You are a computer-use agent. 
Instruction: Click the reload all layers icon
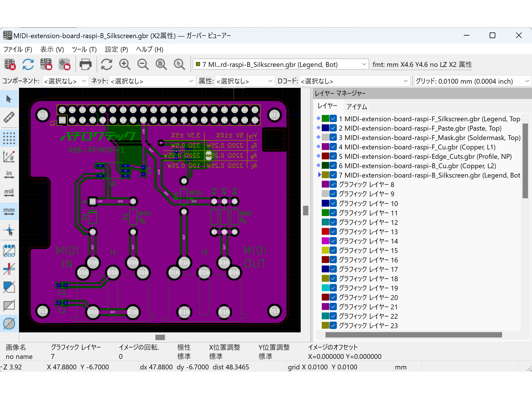28,64
